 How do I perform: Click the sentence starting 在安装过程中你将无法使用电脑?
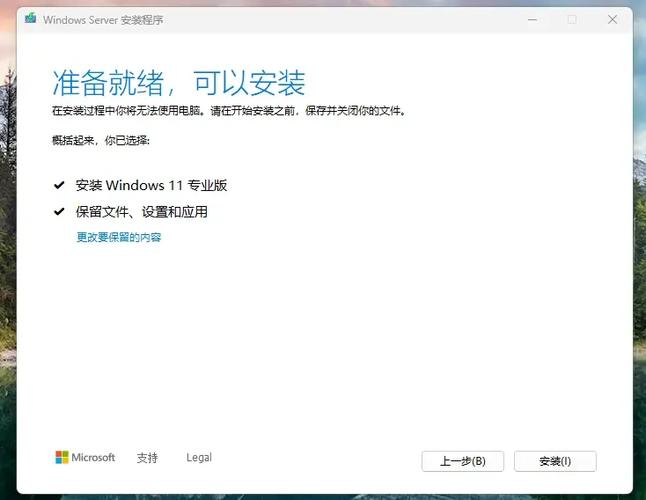229,111
